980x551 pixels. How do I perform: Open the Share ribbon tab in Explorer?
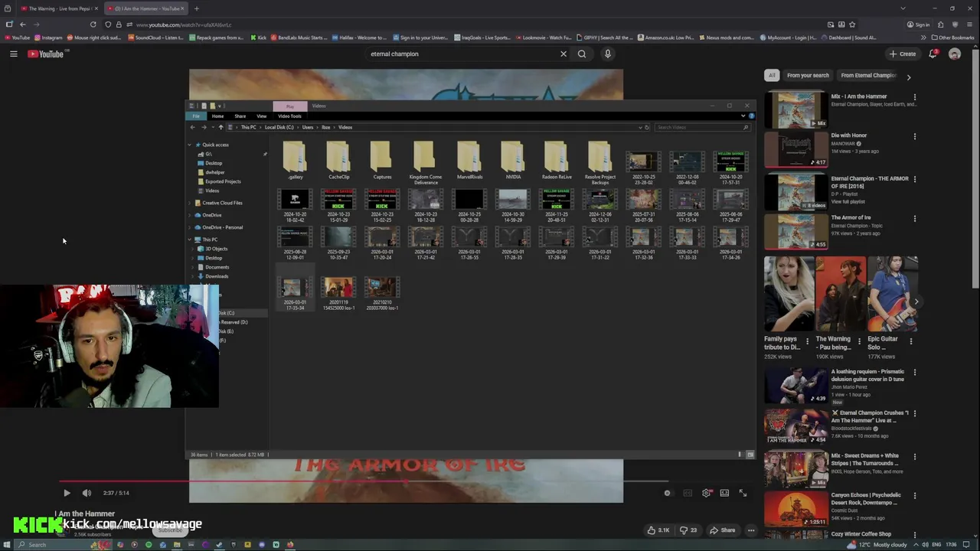(240, 116)
